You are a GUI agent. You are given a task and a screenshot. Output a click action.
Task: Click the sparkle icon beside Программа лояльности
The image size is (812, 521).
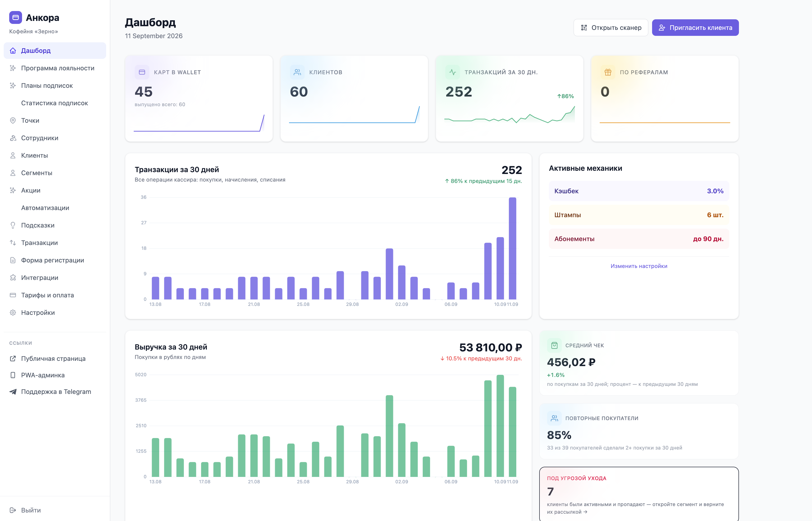click(13, 68)
